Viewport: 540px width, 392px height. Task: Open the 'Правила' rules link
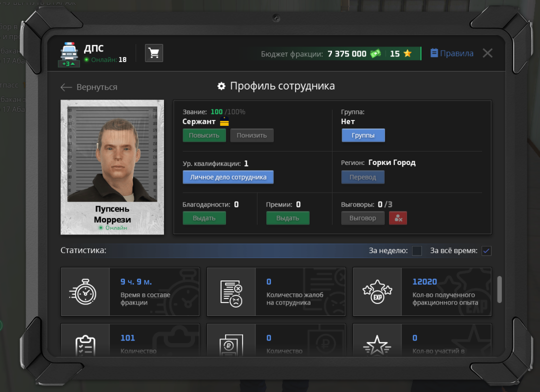coord(452,53)
